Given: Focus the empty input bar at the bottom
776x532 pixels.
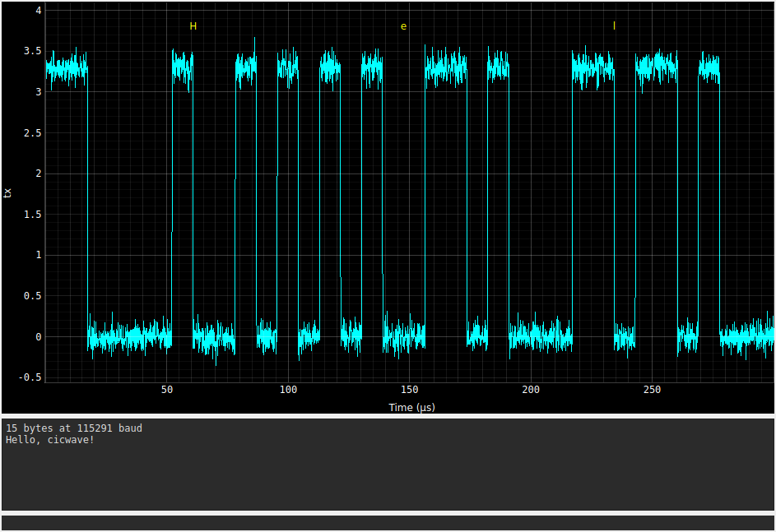Looking at the screenshot, I should pyautogui.click(x=388, y=523).
